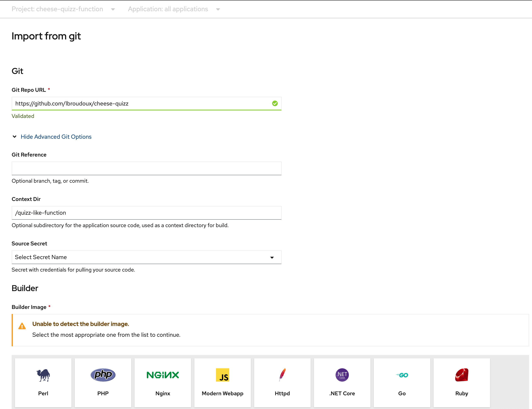
Task: Focus the Git Reference input field
Action: pyautogui.click(x=146, y=168)
